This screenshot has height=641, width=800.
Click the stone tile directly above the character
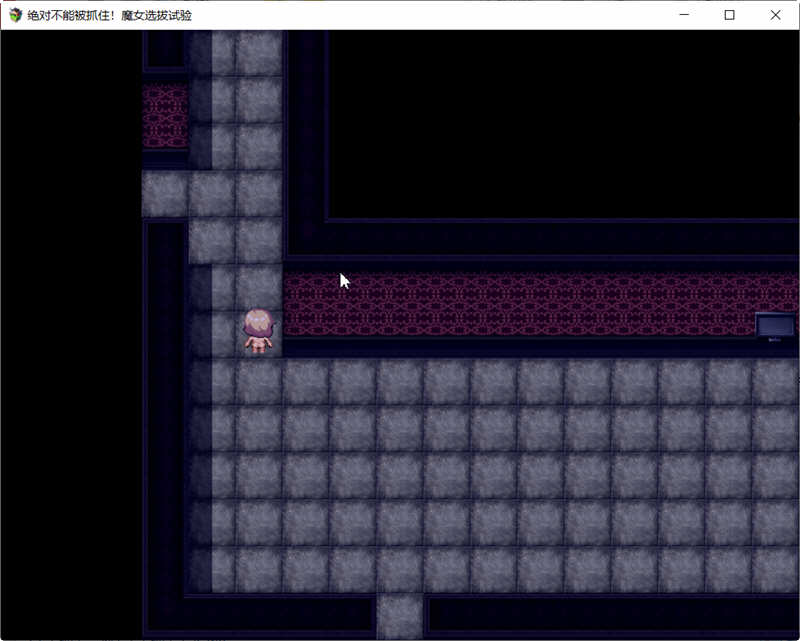pos(259,287)
